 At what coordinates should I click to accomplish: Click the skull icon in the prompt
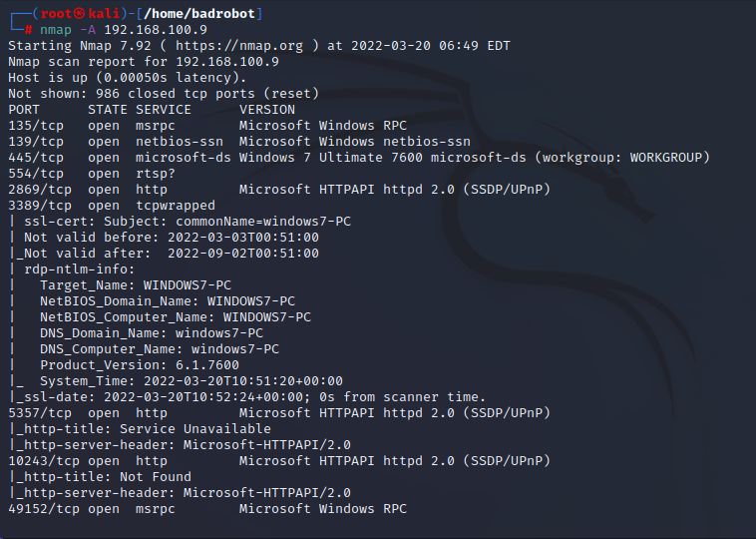(80, 14)
